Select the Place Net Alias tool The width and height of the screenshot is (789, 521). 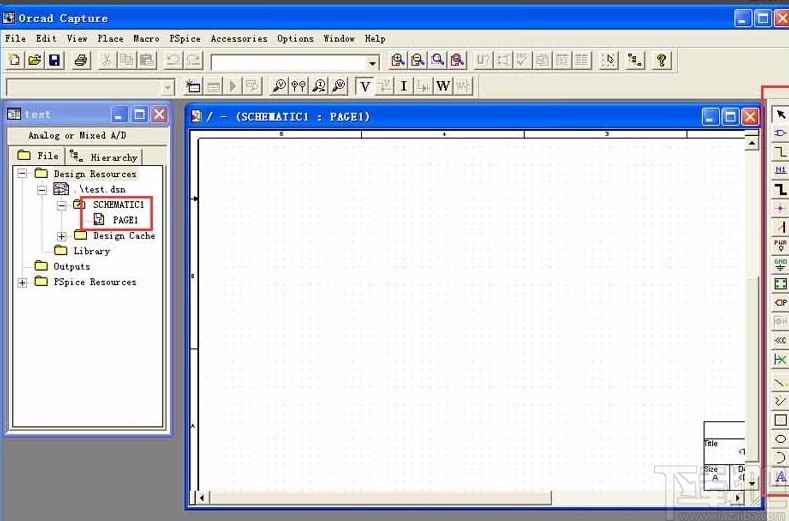[x=780, y=171]
